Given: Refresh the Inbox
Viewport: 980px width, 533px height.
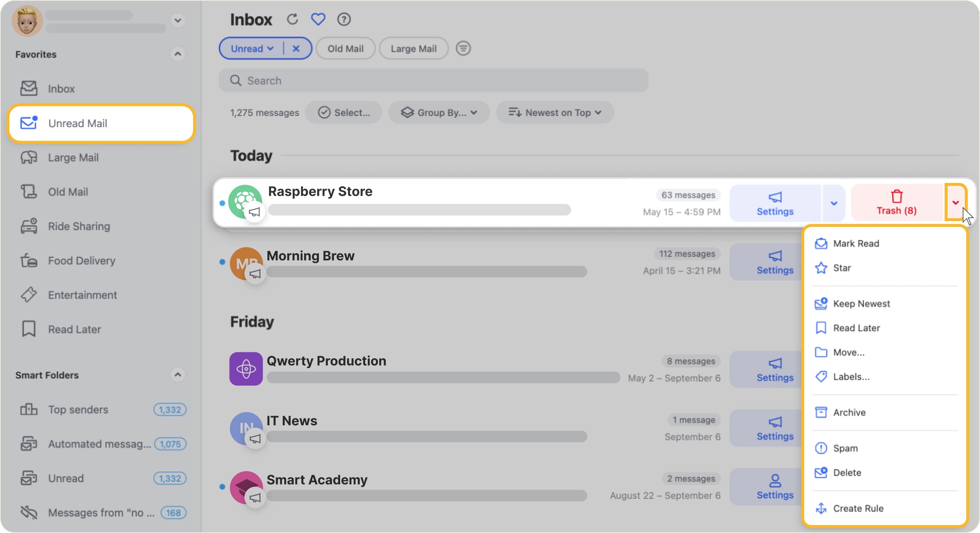Looking at the screenshot, I should [292, 19].
